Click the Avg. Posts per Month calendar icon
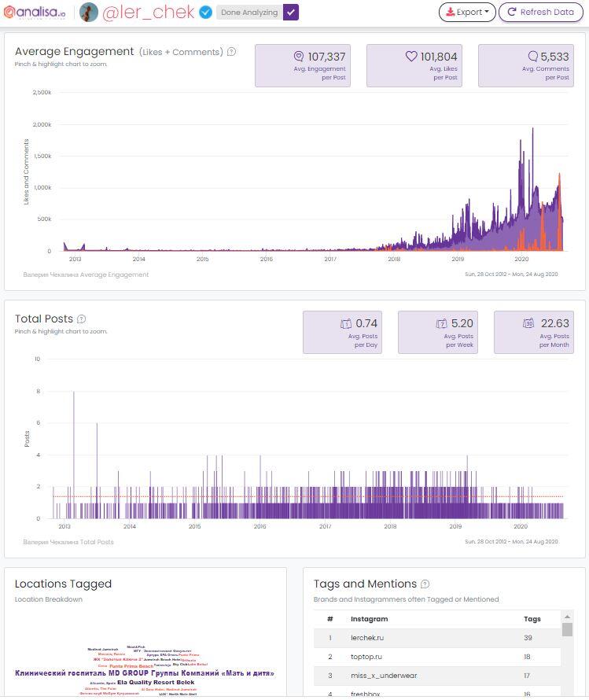The width and height of the screenshot is (589, 700). click(528, 322)
